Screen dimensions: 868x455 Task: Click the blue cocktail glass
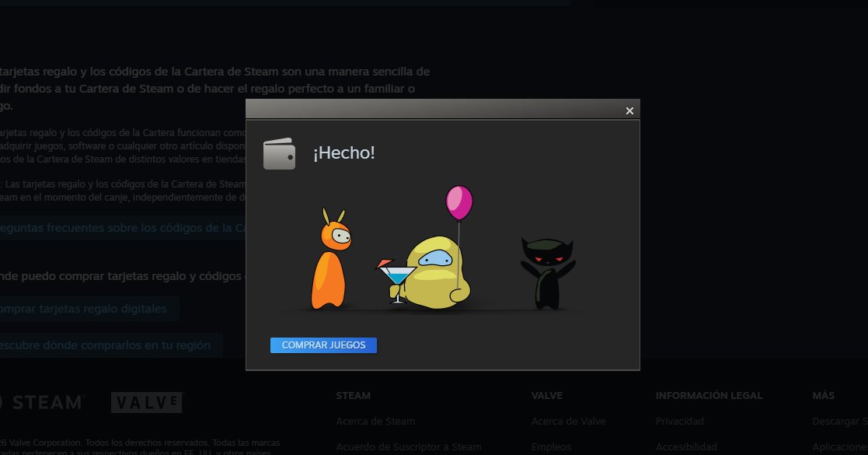(396, 281)
